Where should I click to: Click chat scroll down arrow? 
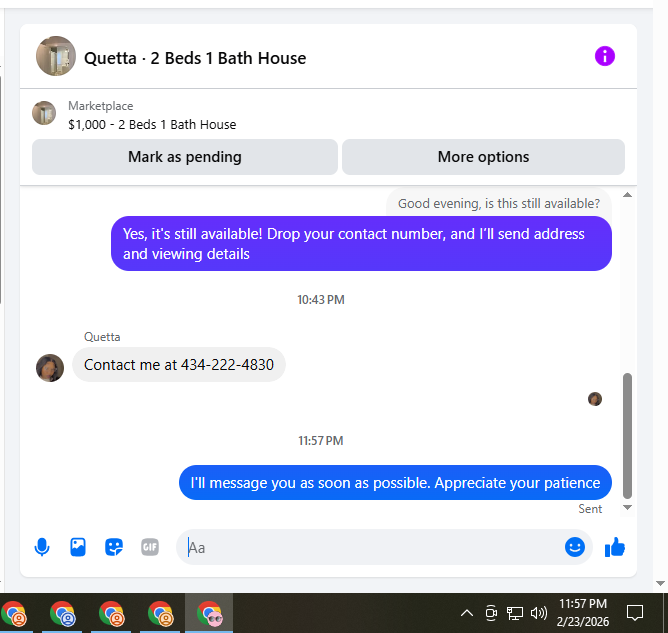pyautogui.click(x=627, y=507)
